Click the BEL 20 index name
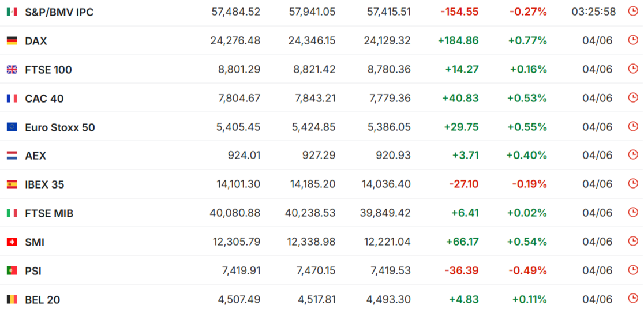 [42, 300]
